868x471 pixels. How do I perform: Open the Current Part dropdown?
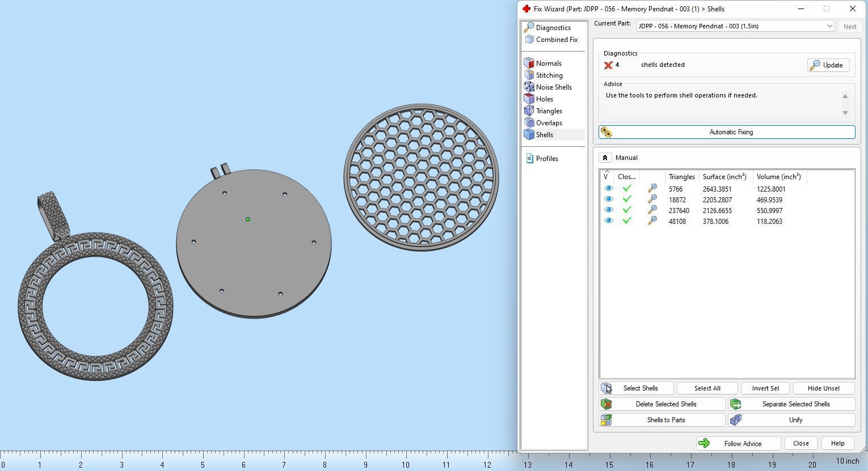735,26
